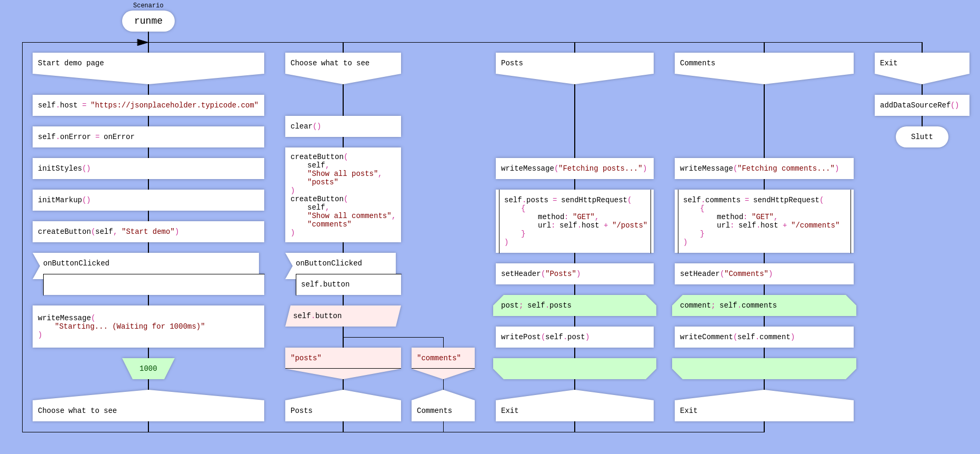Viewport: 980px width, 454px height.
Task: Click the green "comment; self.comments" loop start
Action: click(764, 305)
